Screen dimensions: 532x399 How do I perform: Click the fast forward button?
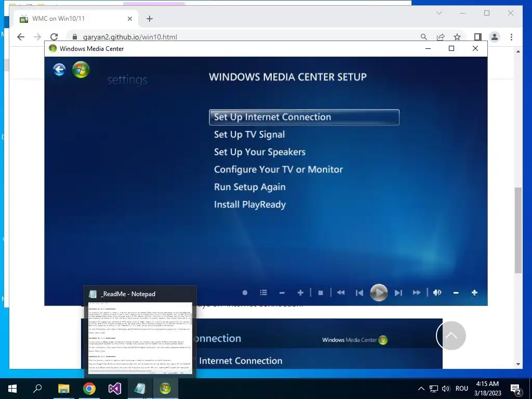pyautogui.click(x=417, y=292)
